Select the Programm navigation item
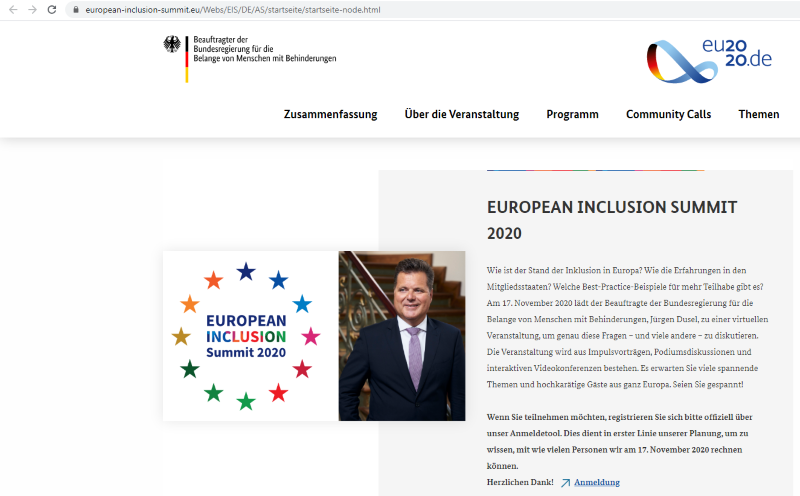 tap(572, 114)
